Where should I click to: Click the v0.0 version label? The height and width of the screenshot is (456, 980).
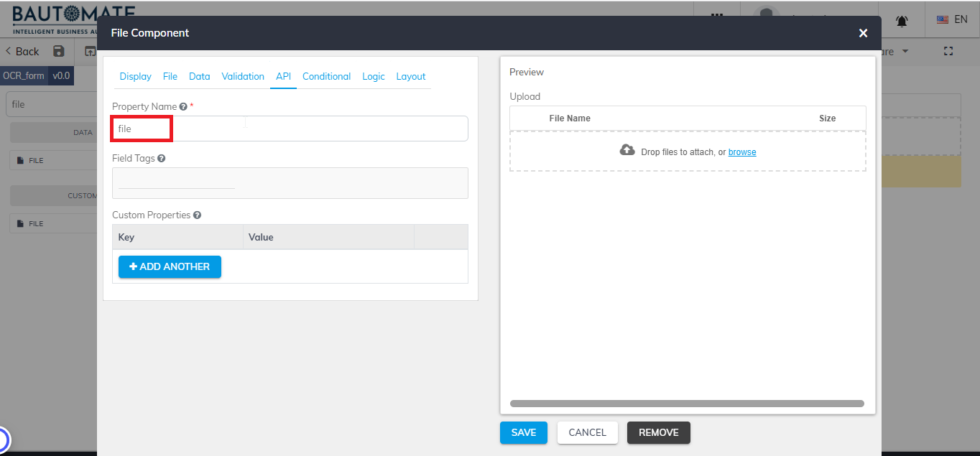click(x=61, y=75)
